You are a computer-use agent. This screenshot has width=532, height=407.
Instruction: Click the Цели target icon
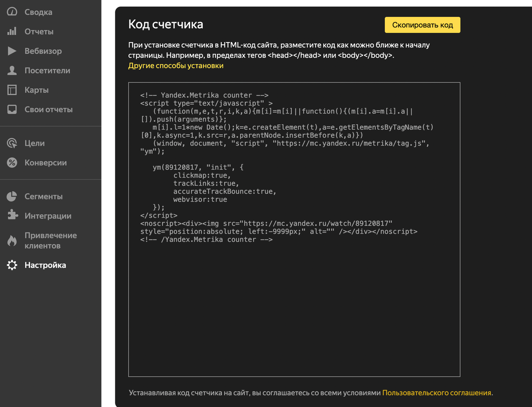coord(12,143)
